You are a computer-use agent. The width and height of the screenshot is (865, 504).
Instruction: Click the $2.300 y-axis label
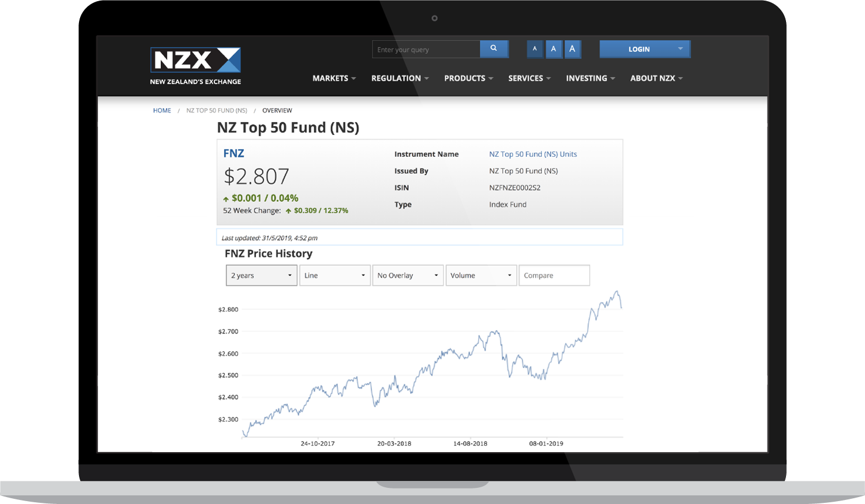(x=228, y=420)
